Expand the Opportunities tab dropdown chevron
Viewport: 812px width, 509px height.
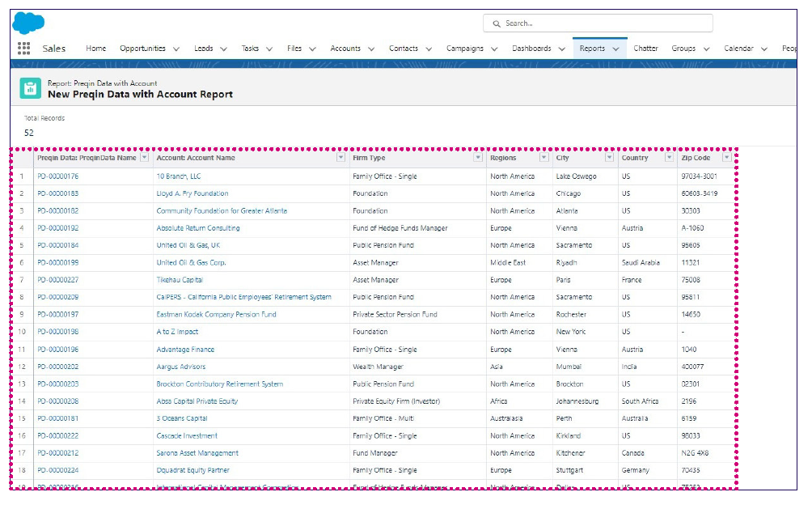[x=176, y=49]
